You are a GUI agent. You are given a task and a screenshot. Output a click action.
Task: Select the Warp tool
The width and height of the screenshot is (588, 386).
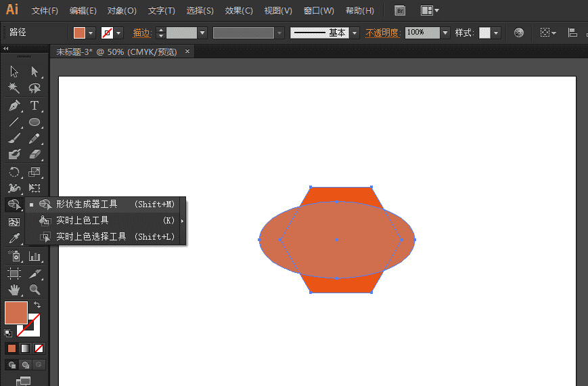click(14, 188)
